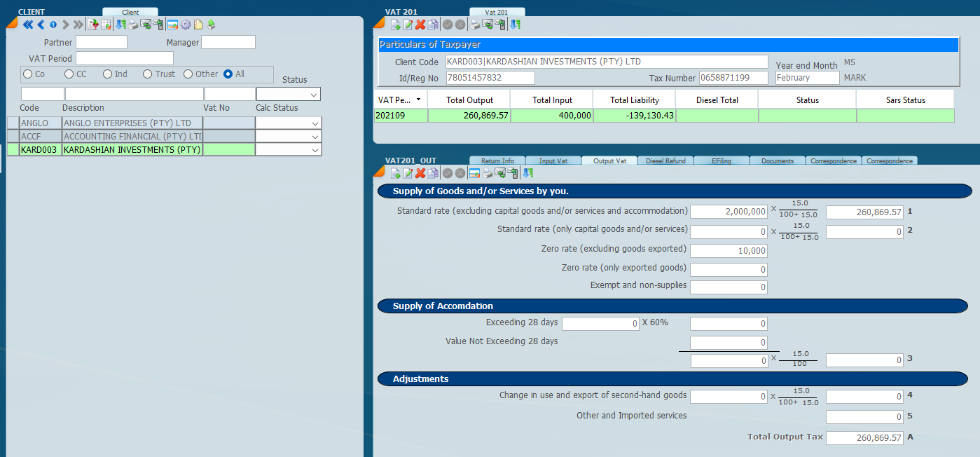
Task: Open the VAT Period column dropdown arrow
Action: [419, 100]
